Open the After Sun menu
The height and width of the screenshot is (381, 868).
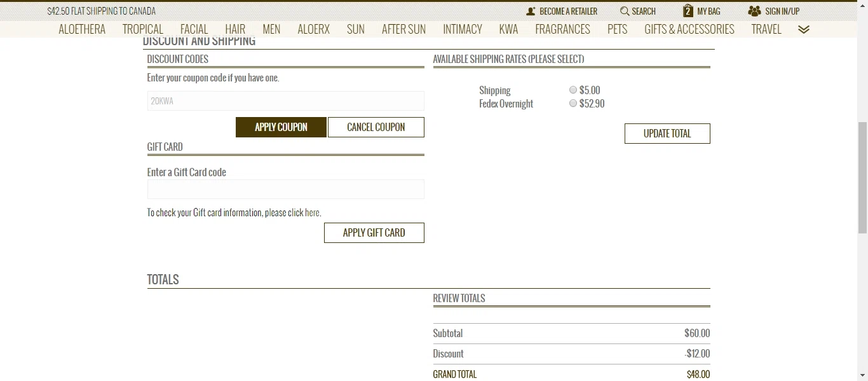point(403,29)
